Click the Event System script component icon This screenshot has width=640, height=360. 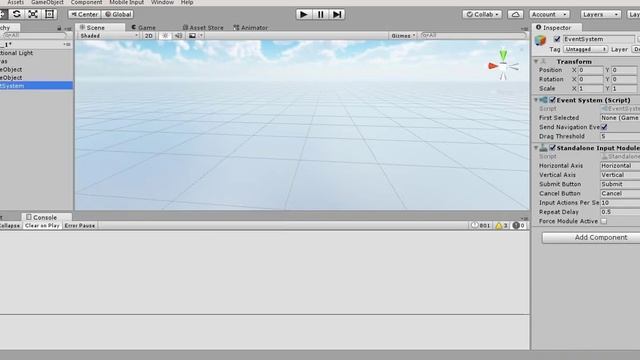click(x=544, y=100)
